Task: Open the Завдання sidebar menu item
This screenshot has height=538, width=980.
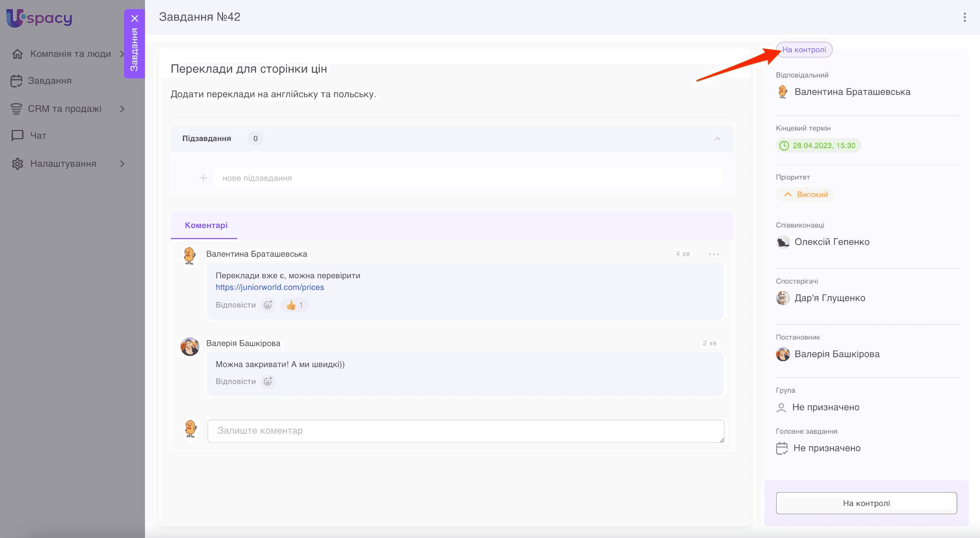Action: click(49, 81)
